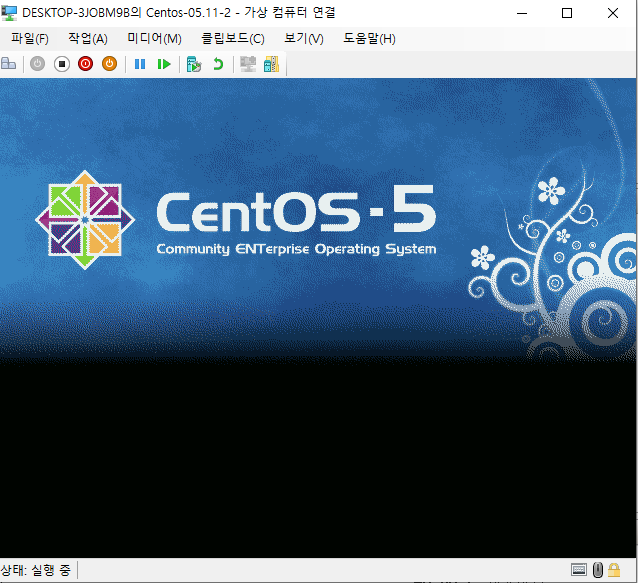Image resolution: width=638 pixels, height=583 pixels.
Task: Shut down the VM using the red power icon
Action: point(85,64)
